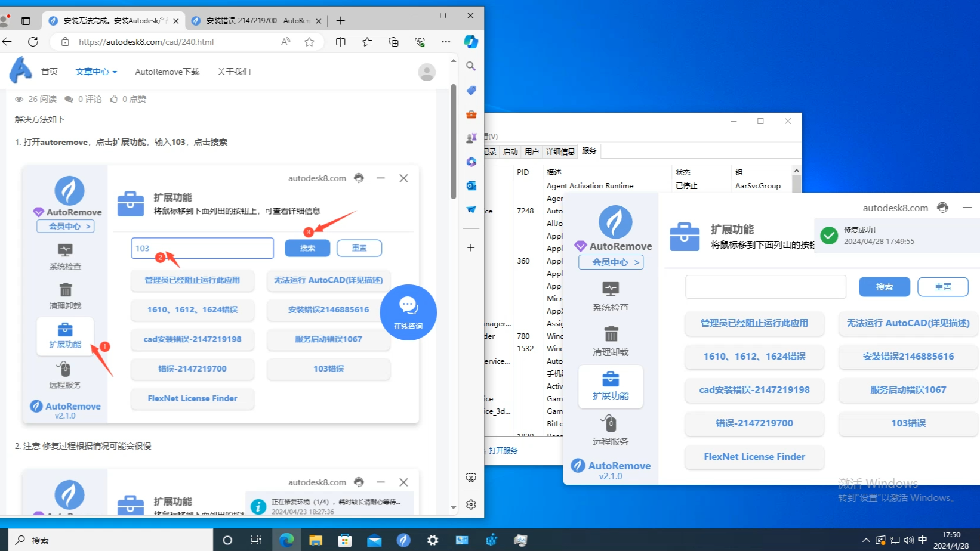This screenshot has height=551, width=980.
Task: Open Edge tab actions menu icon
Action: 26,21
